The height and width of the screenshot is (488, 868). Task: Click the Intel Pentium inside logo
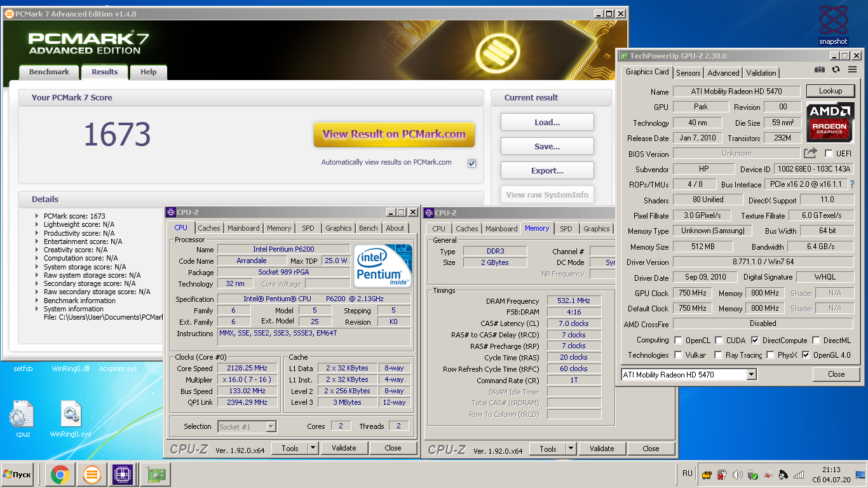click(383, 265)
